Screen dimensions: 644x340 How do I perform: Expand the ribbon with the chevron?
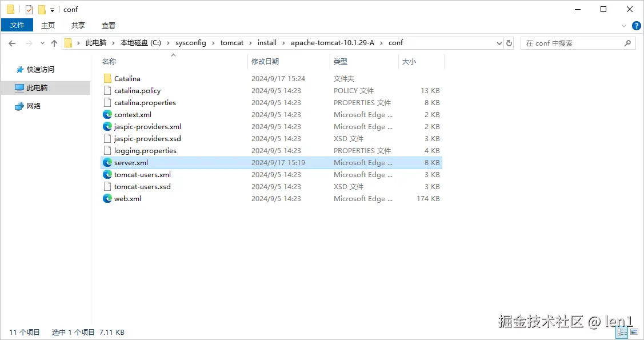click(624, 26)
